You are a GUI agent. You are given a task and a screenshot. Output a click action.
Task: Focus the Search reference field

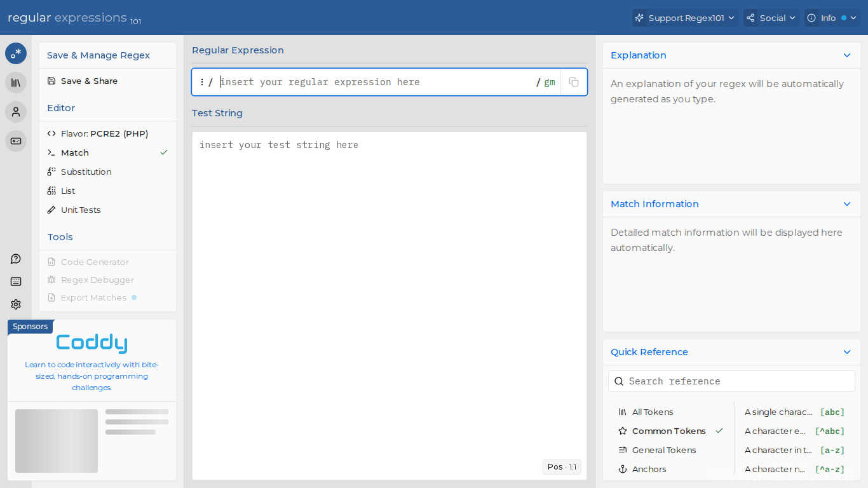[x=731, y=381]
